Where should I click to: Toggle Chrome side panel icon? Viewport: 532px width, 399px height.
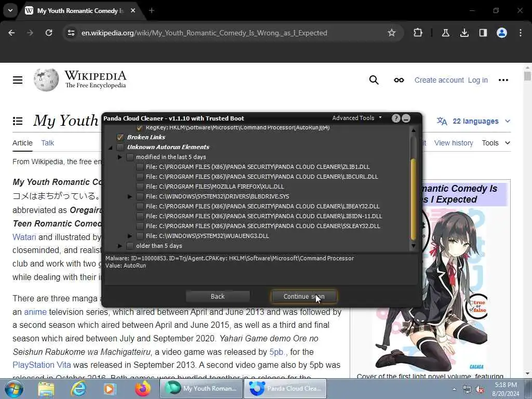coord(483,33)
